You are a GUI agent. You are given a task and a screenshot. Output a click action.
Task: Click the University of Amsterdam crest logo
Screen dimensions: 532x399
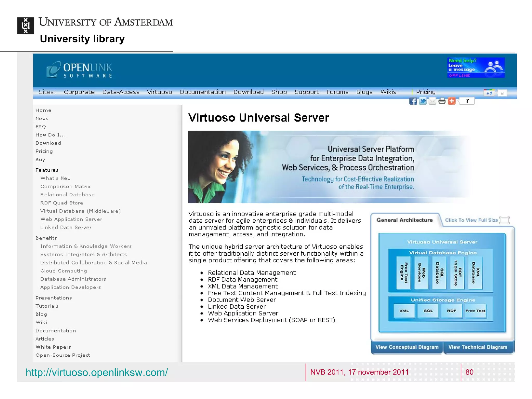tap(25, 26)
